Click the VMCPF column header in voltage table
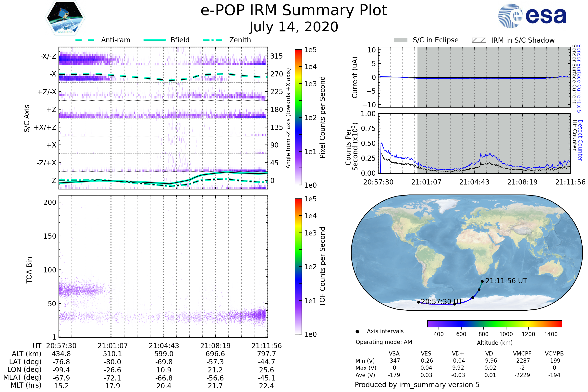 point(522,354)
